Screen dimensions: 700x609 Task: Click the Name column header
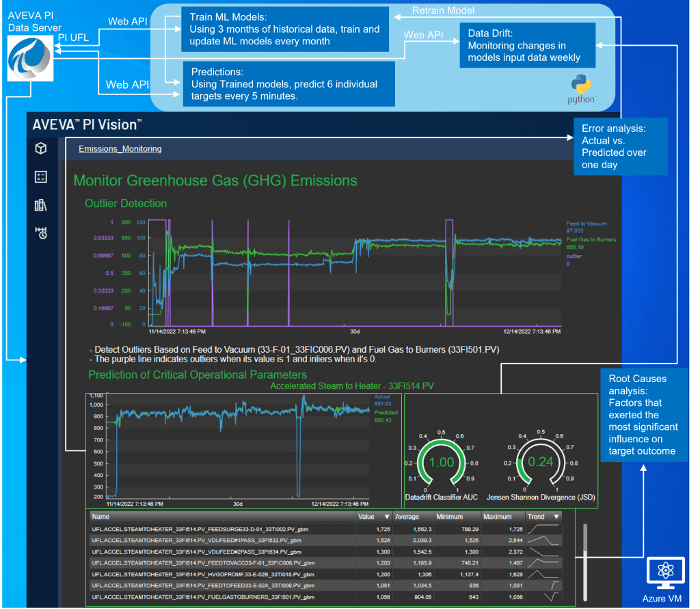[101, 517]
